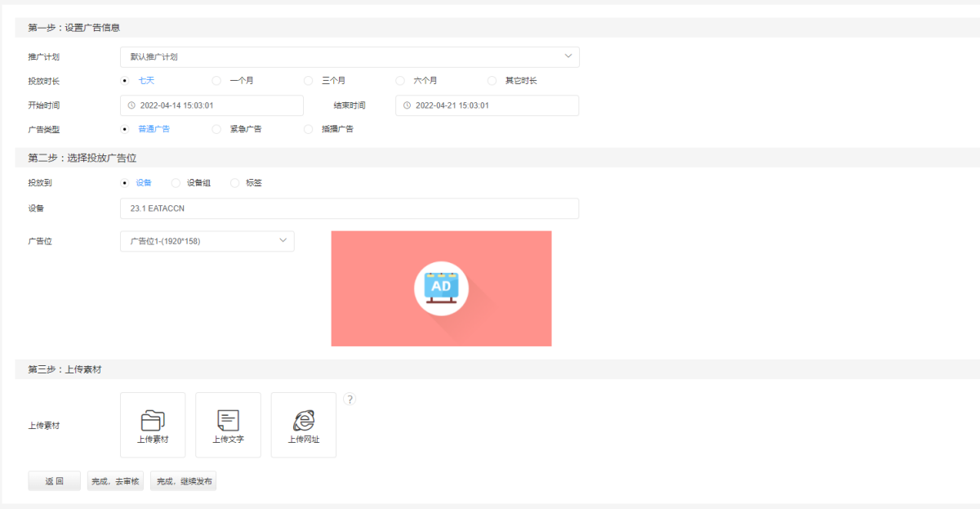Click the clock icon in 结束时间 field
This screenshot has height=509, width=980.
pos(407,105)
